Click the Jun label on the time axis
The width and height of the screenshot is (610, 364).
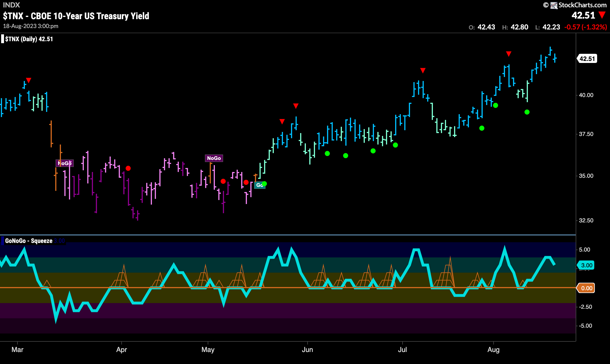coord(308,350)
